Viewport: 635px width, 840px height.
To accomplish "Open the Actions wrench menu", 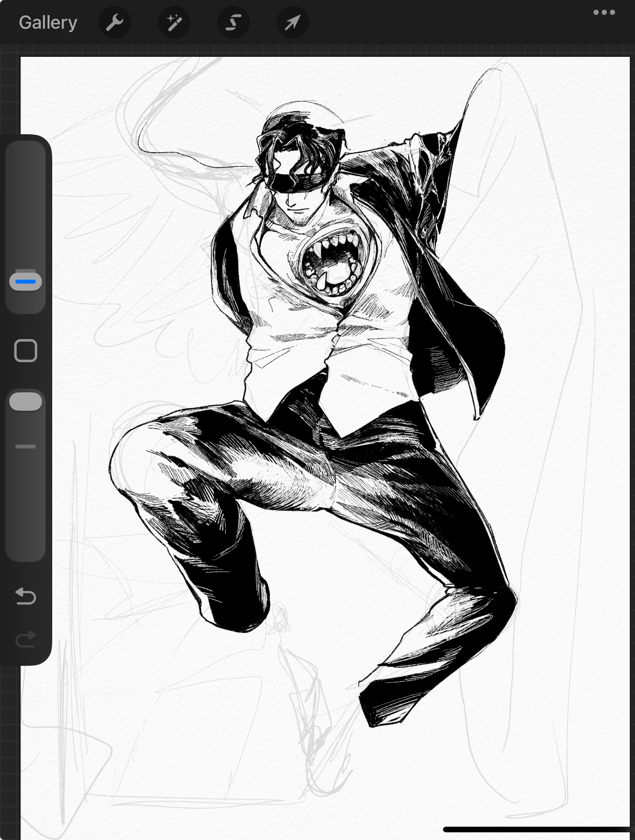I will point(114,23).
